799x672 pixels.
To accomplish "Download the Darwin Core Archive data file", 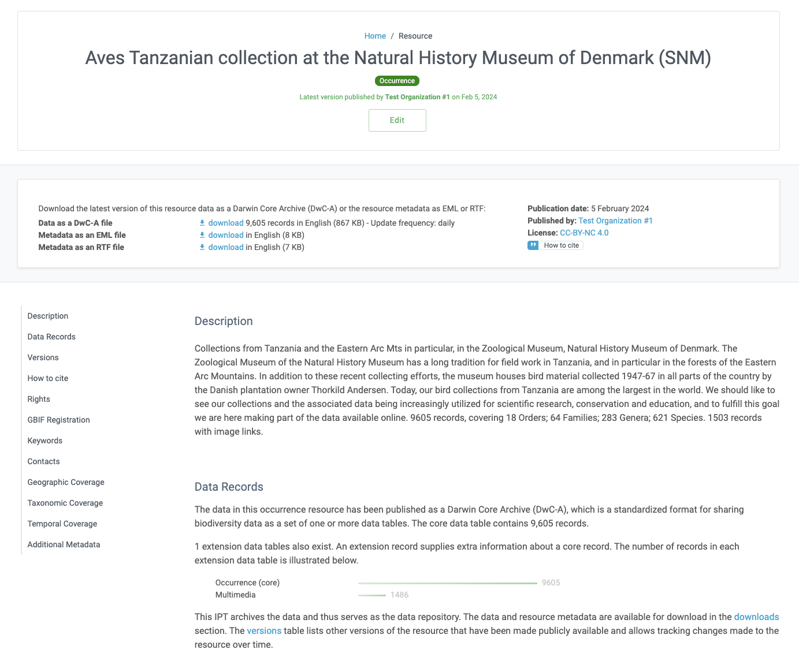I will click(226, 223).
